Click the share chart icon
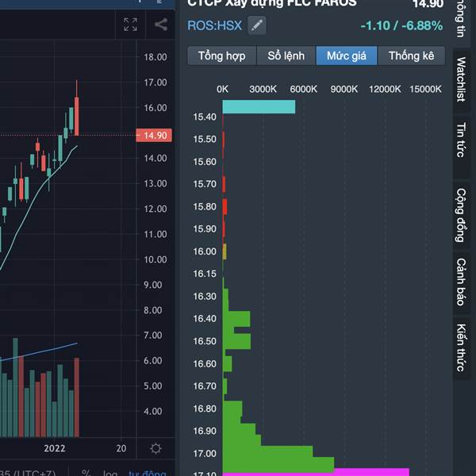This screenshot has height=476, width=476. (x=161, y=25)
